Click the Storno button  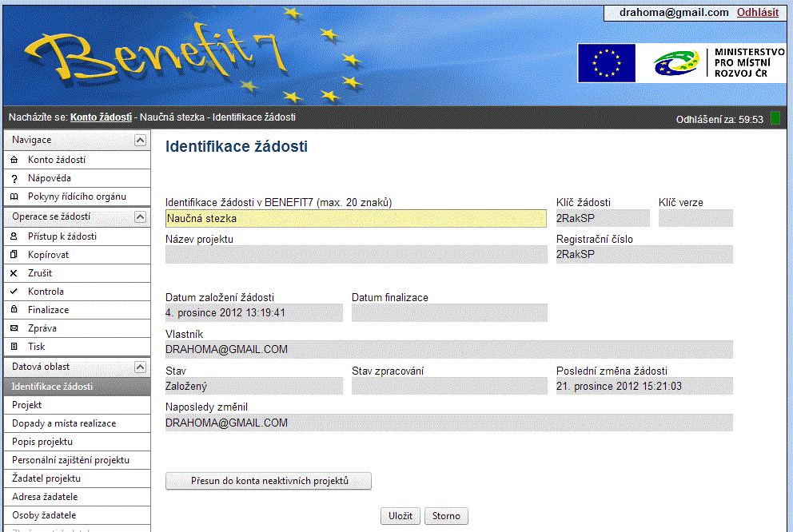tap(446, 516)
